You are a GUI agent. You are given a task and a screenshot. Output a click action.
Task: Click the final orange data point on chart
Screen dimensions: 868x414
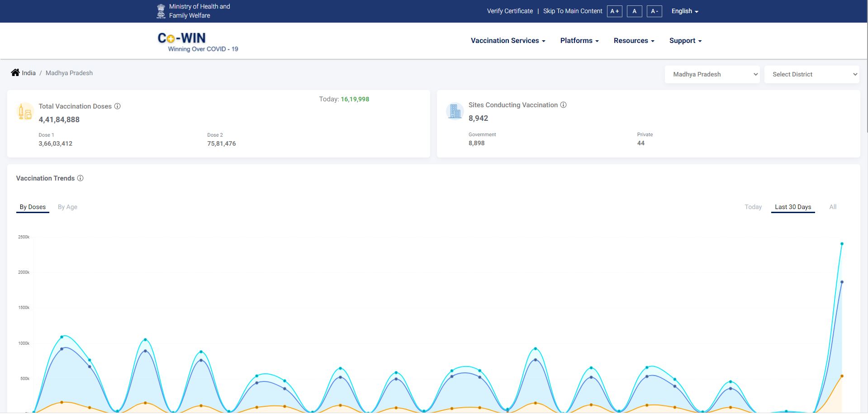(x=842, y=376)
